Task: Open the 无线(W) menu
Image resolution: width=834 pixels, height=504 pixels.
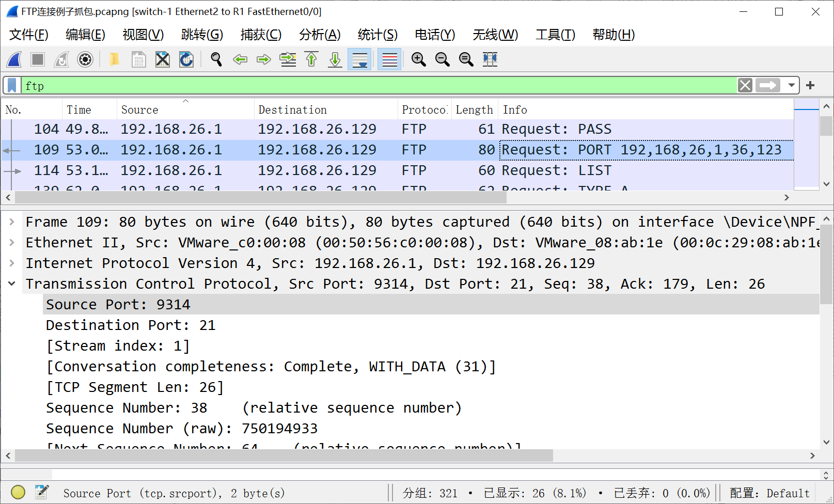Action: click(495, 35)
